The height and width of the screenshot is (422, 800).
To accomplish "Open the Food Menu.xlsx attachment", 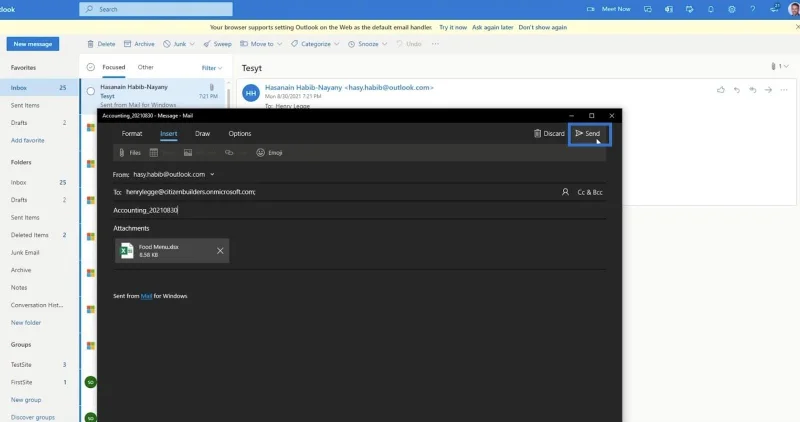I will [164, 251].
